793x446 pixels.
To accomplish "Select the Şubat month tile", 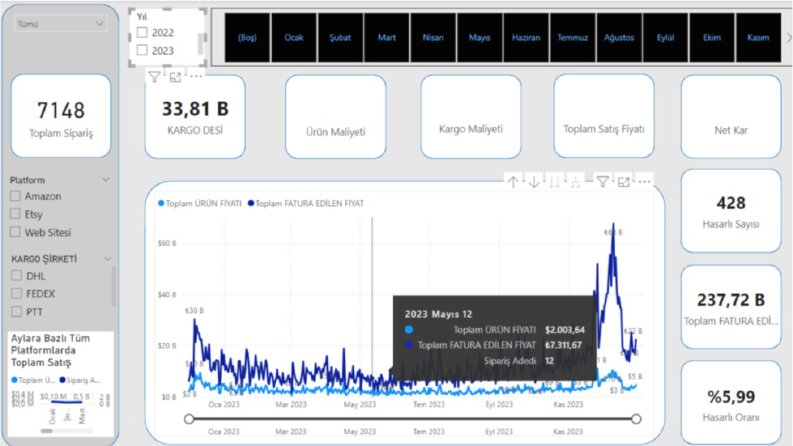I will click(x=340, y=37).
